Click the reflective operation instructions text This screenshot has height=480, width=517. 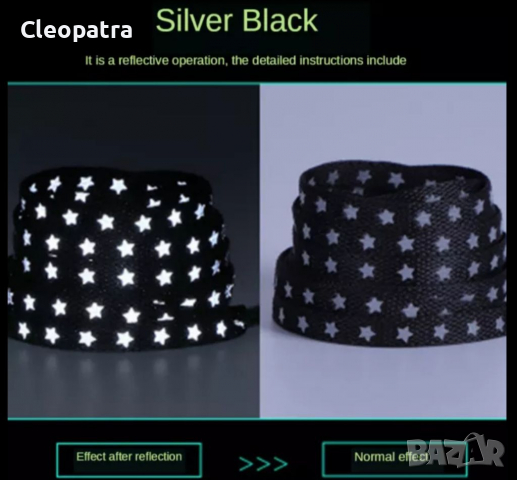tap(246, 61)
